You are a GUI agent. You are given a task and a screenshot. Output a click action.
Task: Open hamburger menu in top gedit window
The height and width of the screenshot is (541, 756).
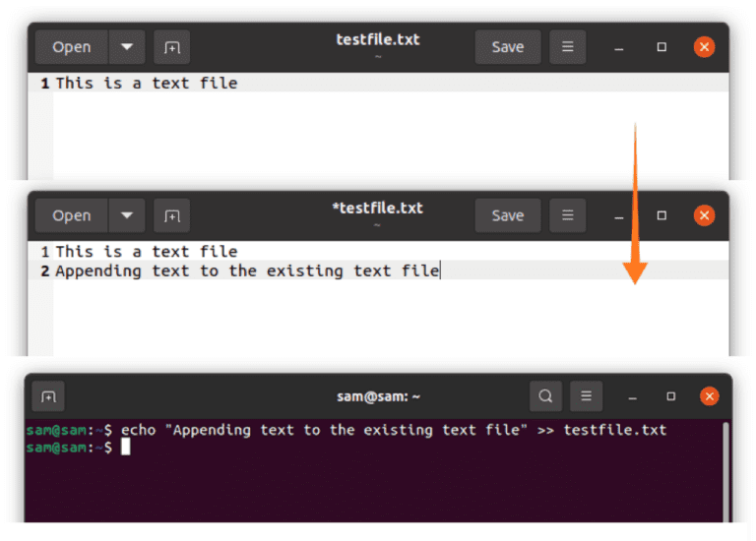coord(568,47)
